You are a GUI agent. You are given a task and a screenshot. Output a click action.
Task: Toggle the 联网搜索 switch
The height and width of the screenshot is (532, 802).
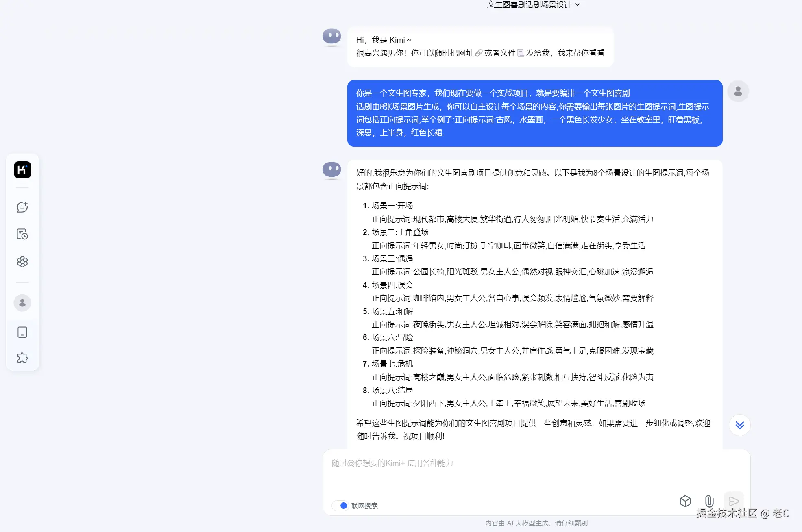tap(340, 506)
